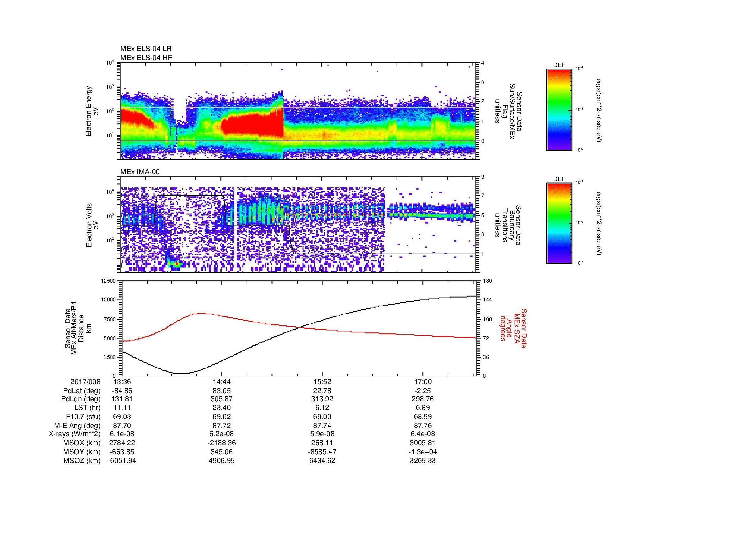Click the MSOY value '-1.3e+04'
756x534 pixels.
pos(423,452)
